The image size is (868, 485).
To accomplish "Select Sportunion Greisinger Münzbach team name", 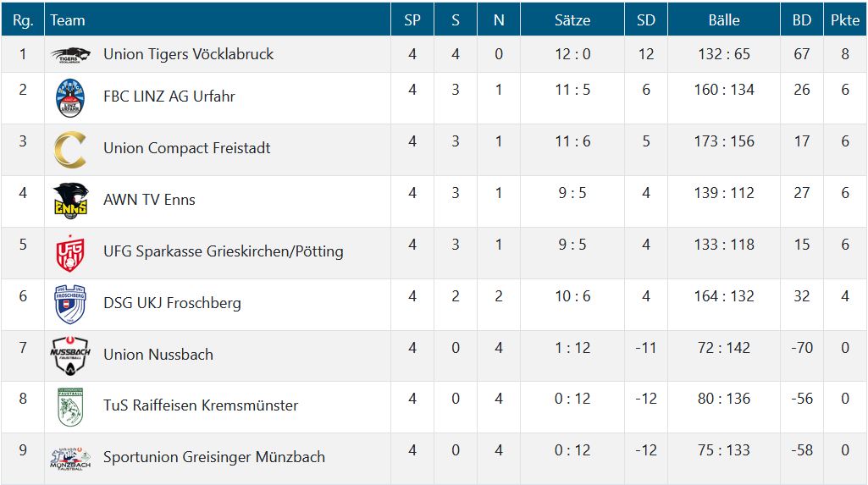I will point(214,457).
